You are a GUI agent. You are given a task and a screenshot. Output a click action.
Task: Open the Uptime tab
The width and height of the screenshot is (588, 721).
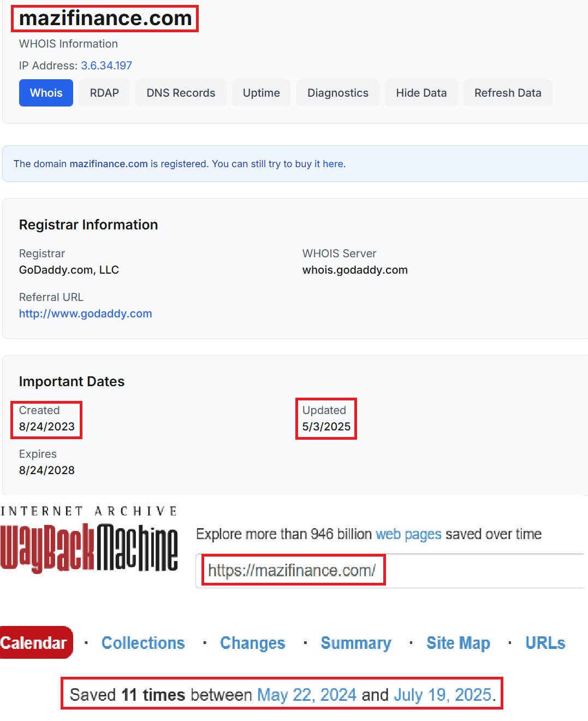tap(261, 93)
